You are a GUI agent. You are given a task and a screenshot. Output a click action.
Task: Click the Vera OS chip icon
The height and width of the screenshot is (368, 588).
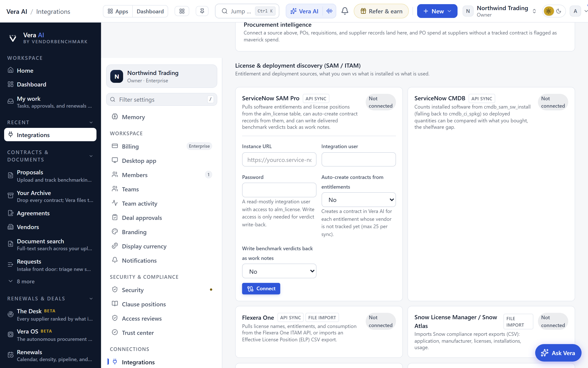click(10, 334)
